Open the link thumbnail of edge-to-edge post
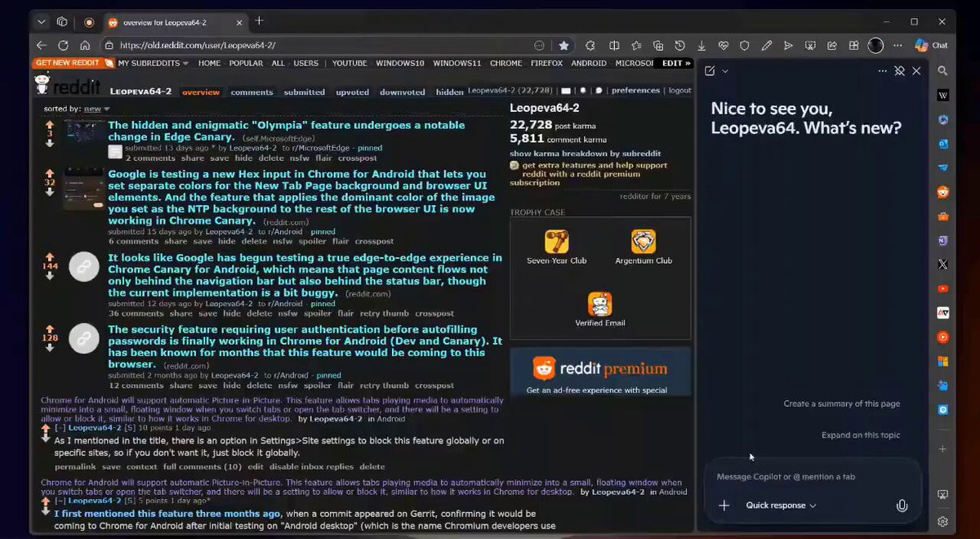980x539 pixels. [84, 266]
